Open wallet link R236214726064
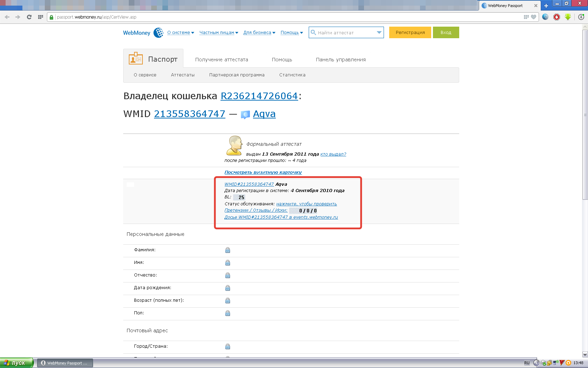The width and height of the screenshot is (588, 368). point(259,96)
